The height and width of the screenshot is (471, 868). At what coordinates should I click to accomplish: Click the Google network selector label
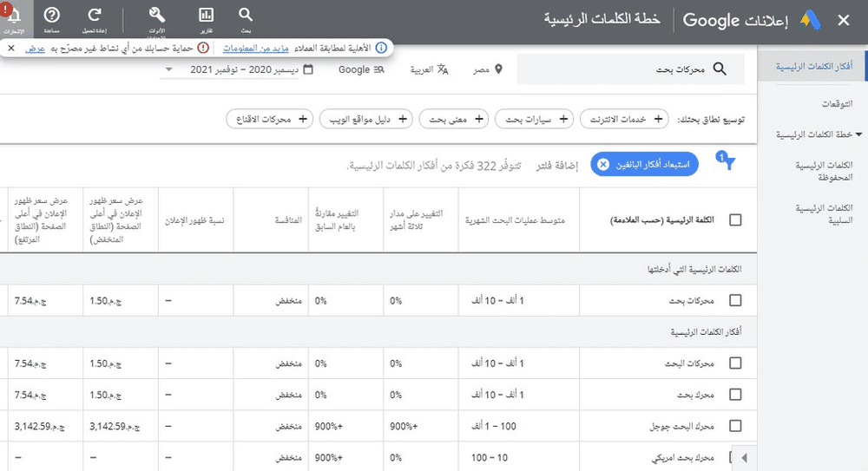click(x=354, y=69)
